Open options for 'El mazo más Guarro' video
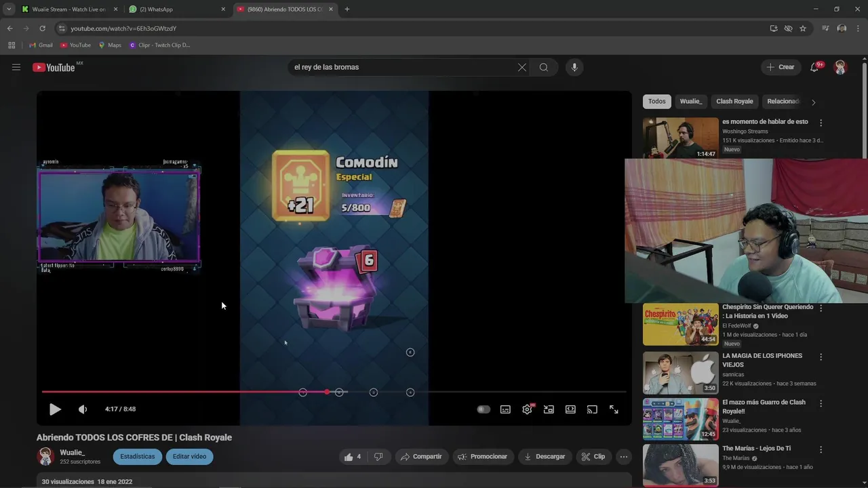This screenshot has width=868, height=488. 821,403
